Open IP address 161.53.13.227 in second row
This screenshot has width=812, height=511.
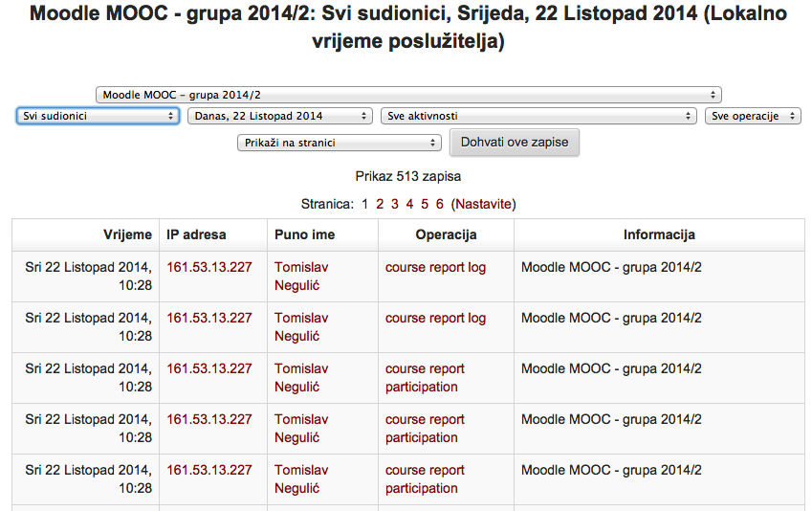[209, 319]
